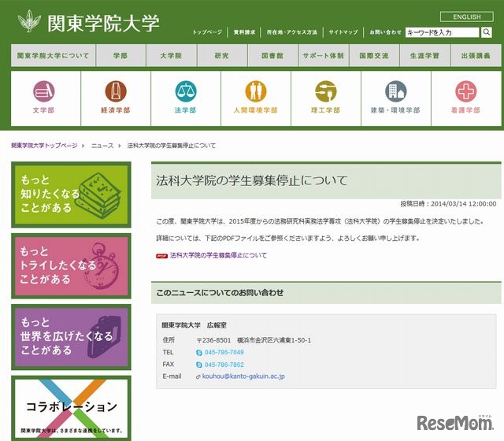Open the green もっと知りたくなることがある banner
This screenshot has height=441, width=504.
click(x=72, y=195)
